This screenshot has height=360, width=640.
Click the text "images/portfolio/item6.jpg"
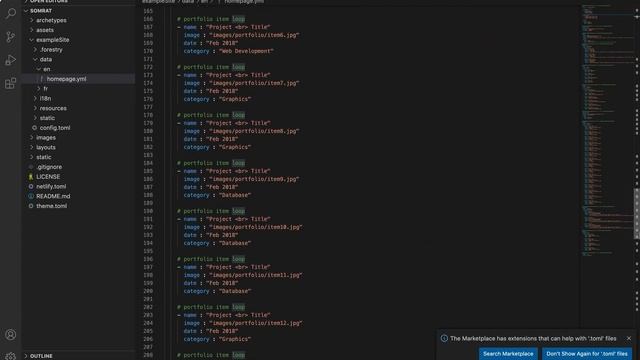254,35
